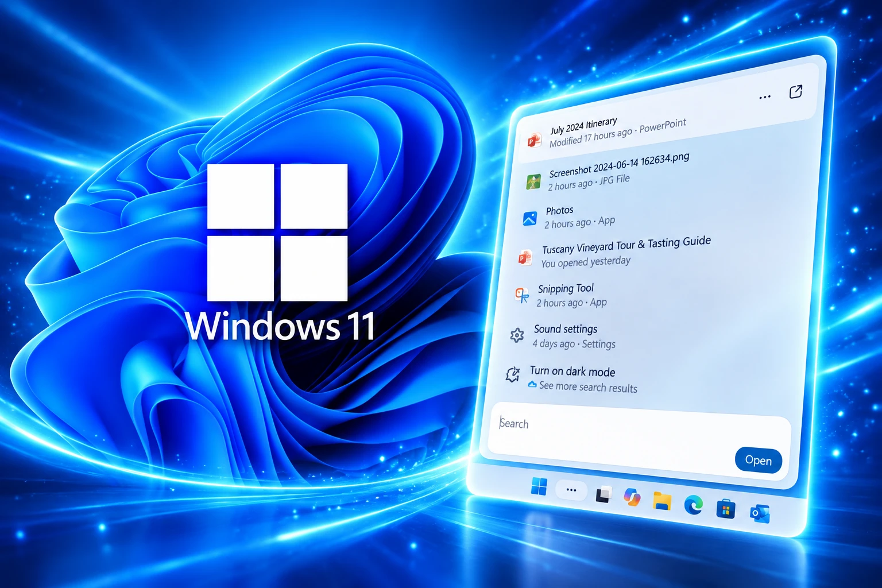
Task: Select the Sound settings result title
Action: tap(566, 329)
